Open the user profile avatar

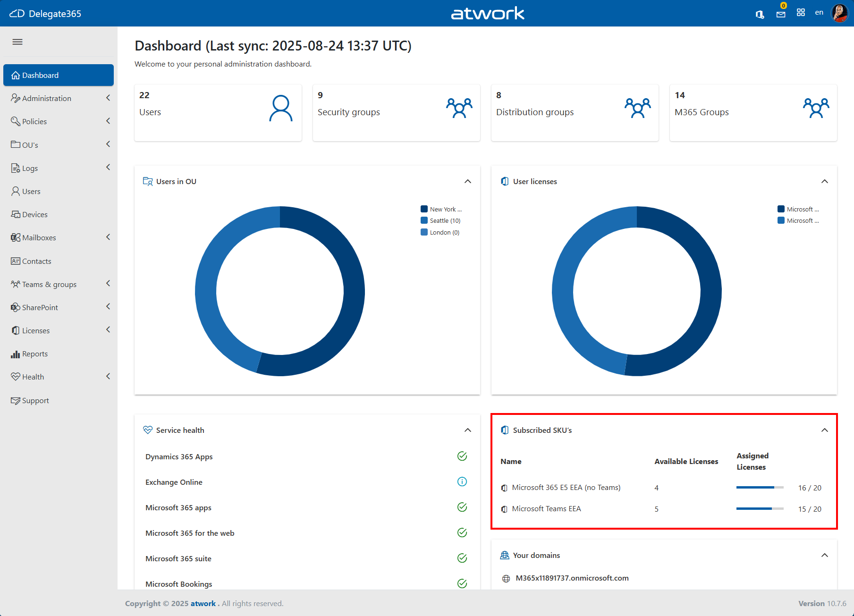[x=839, y=13]
